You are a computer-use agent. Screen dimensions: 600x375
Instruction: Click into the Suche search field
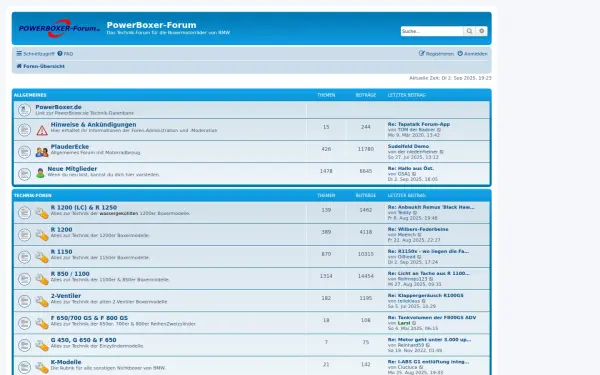click(432, 31)
